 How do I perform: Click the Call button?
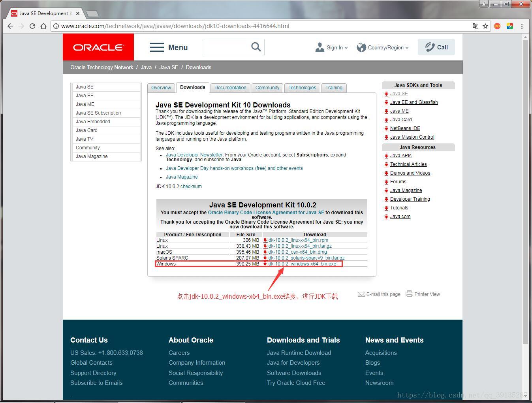pos(436,47)
